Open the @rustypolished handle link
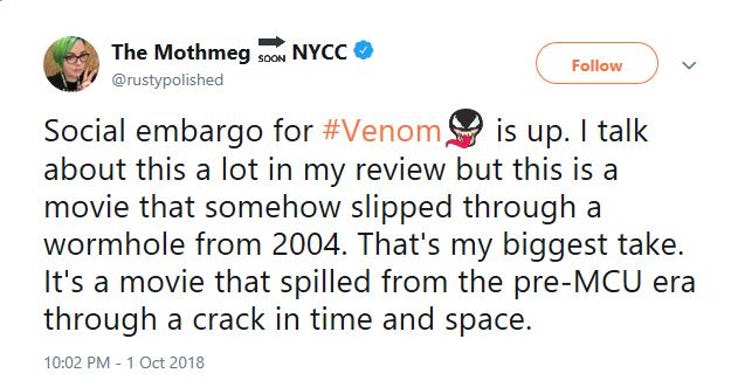This screenshot has width=738, height=387. click(x=168, y=80)
